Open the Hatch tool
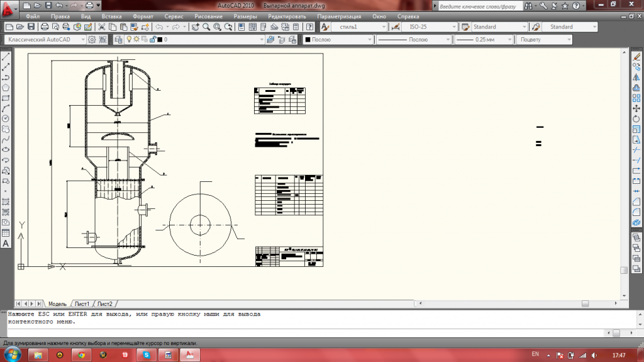 pyautogui.click(x=6, y=201)
